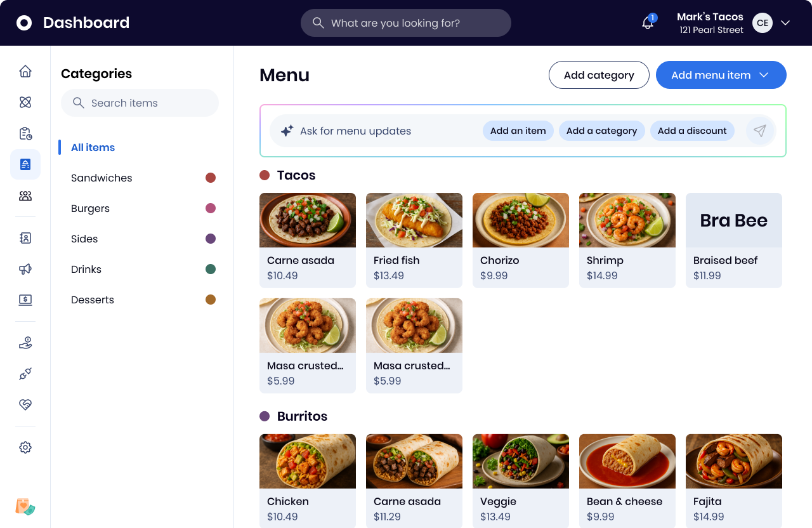Open the Drinks category

pos(86,269)
